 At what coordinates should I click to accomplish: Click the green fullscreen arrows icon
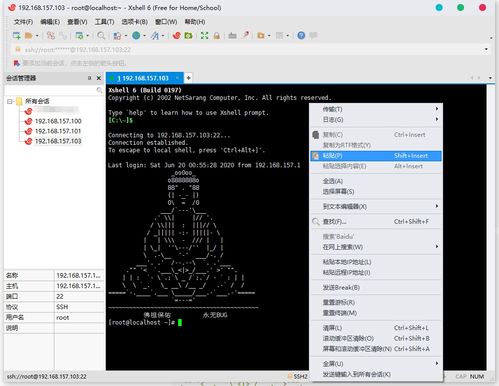204,35
